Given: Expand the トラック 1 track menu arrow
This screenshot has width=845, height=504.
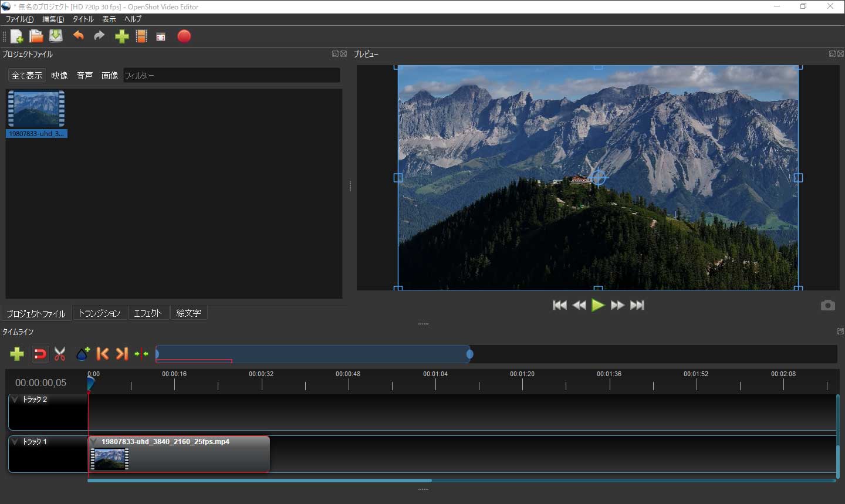Looking at the screenshot, I should click(15, 441).
